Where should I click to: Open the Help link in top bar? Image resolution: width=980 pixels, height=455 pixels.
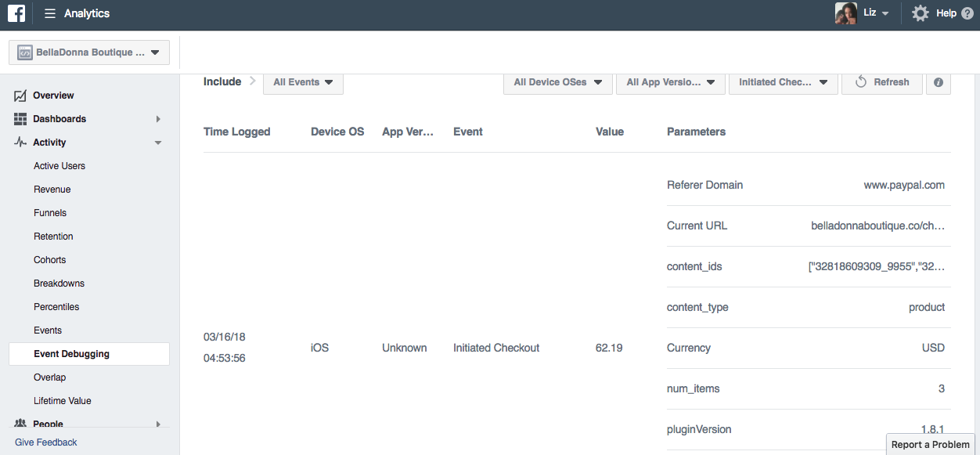946,13
